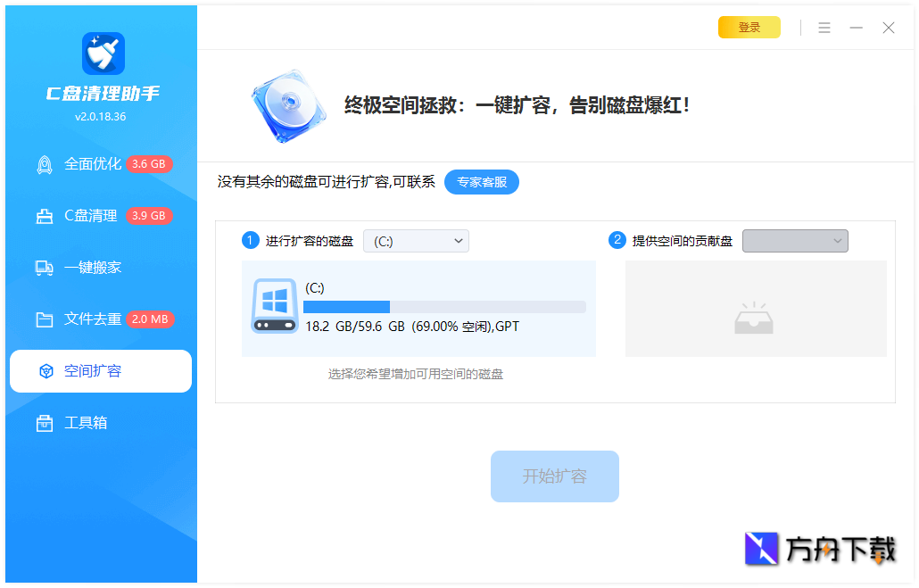Expand the donor disk dropdown in step 2
Screen dimensions: 919x588
[794, 240]
